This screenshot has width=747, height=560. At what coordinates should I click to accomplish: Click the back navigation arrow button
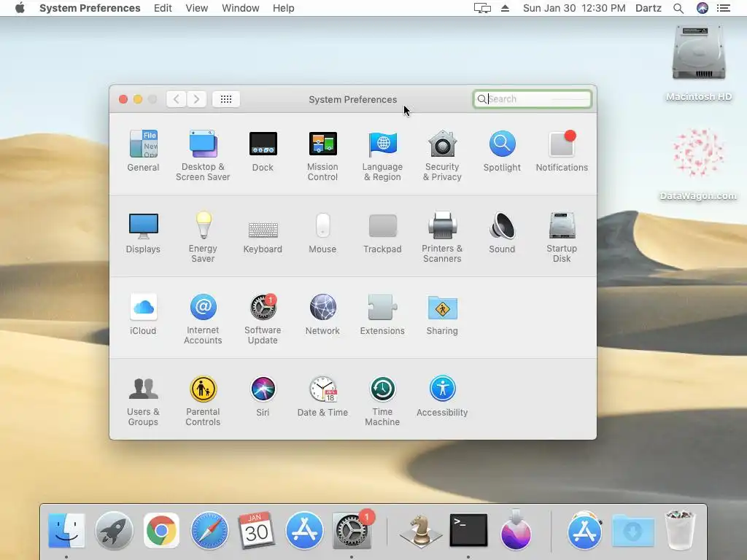[x=177, y=99]
